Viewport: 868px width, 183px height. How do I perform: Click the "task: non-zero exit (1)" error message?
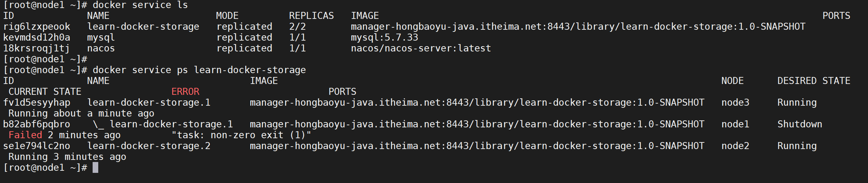coord(241,135)
